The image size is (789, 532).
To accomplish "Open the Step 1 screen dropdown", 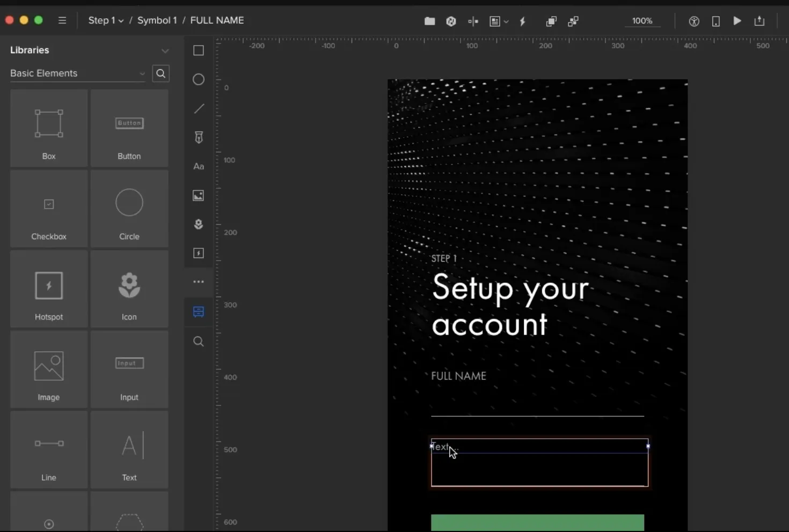I will [106, 20].
